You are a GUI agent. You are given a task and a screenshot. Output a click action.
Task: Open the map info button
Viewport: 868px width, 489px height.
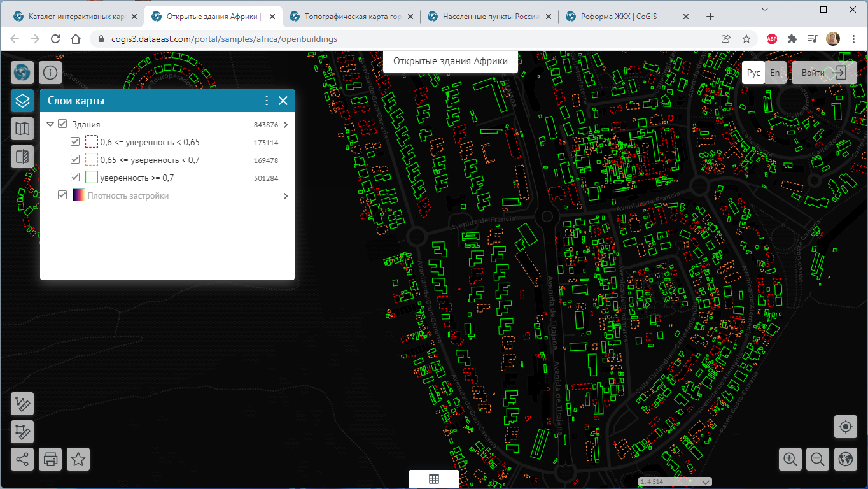click(50, 73)
